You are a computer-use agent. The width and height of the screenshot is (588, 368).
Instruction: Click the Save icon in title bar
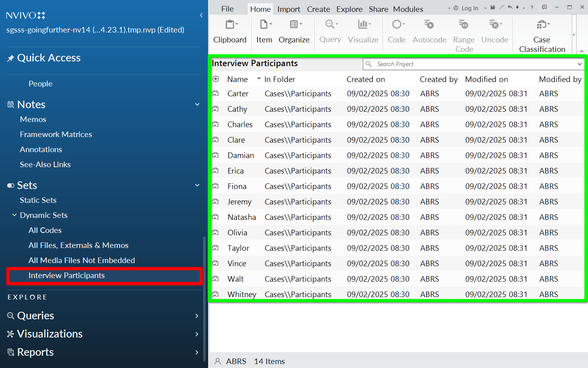(493, 8)
